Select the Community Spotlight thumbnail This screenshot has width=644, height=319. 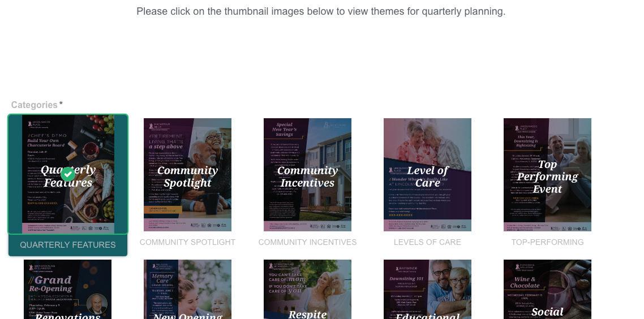click(x=187, y=174)
